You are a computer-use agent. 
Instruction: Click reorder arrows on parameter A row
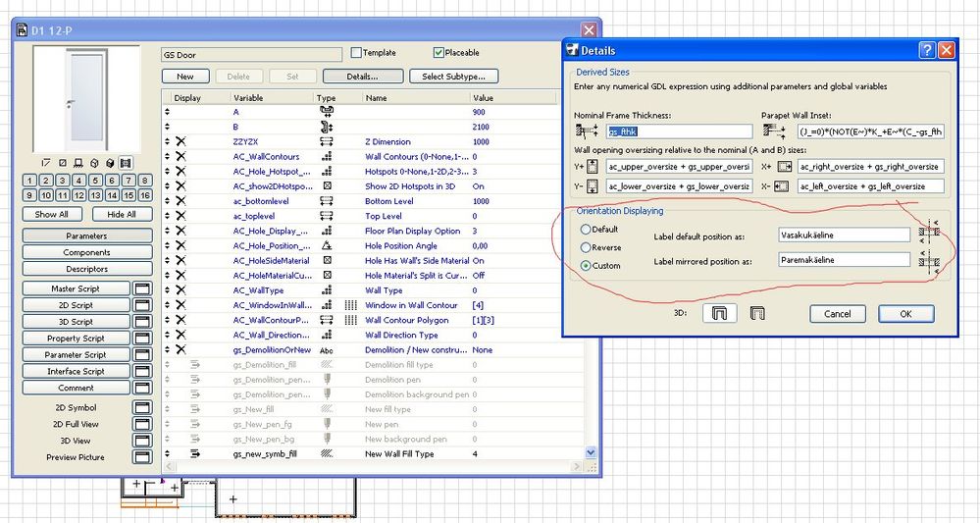167,112
